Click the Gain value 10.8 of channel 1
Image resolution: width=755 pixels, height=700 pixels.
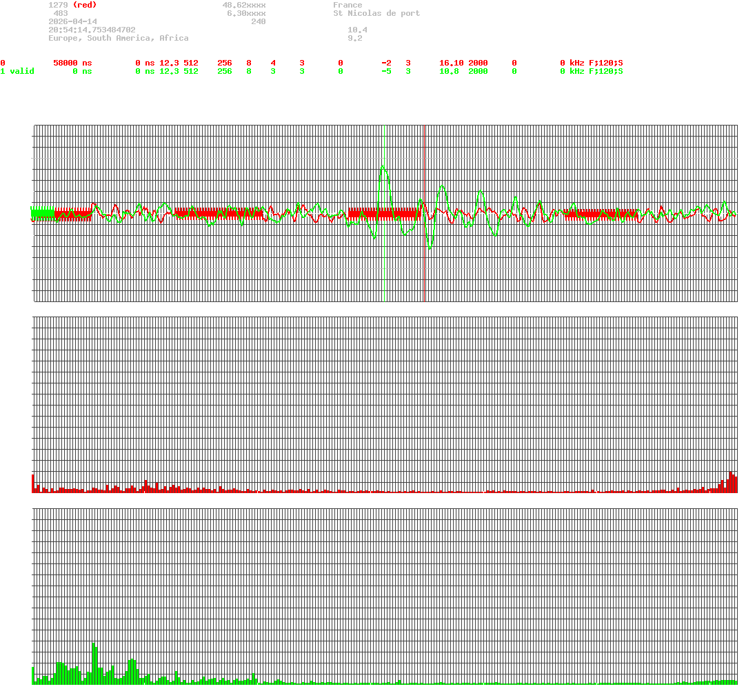point(449,71)
